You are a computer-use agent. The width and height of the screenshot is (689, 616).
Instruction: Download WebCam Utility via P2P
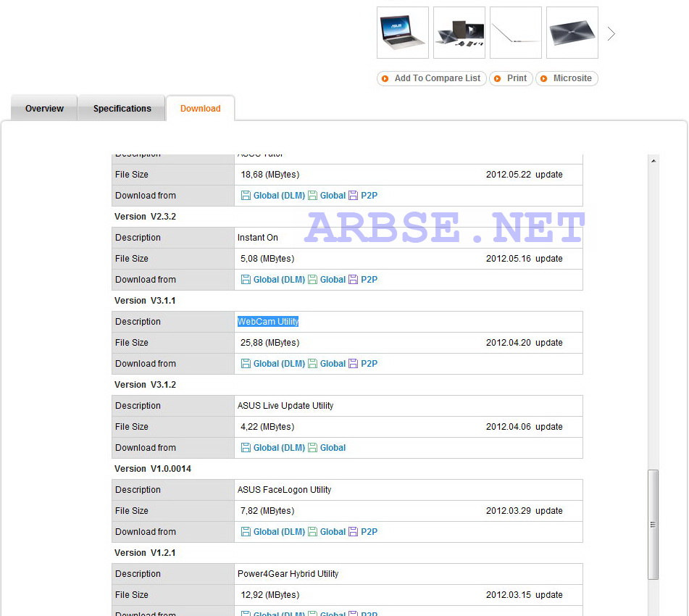pos(369,364)
